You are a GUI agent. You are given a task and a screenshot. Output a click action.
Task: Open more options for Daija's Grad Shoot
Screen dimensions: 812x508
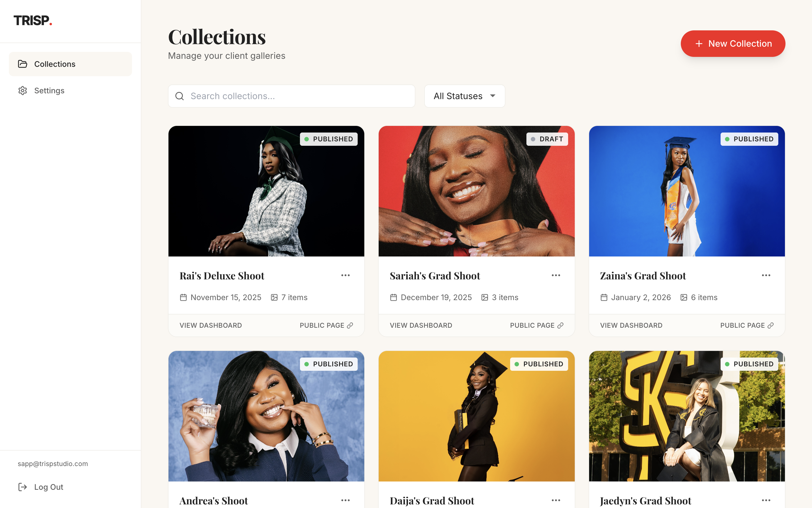(556, 500)
